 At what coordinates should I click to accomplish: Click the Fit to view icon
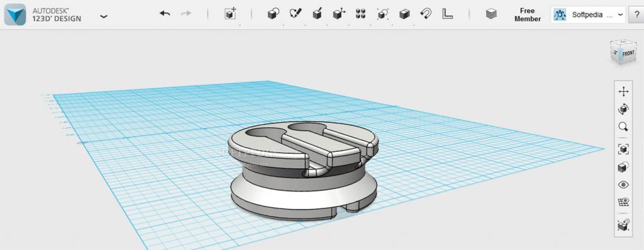(623, 149)
